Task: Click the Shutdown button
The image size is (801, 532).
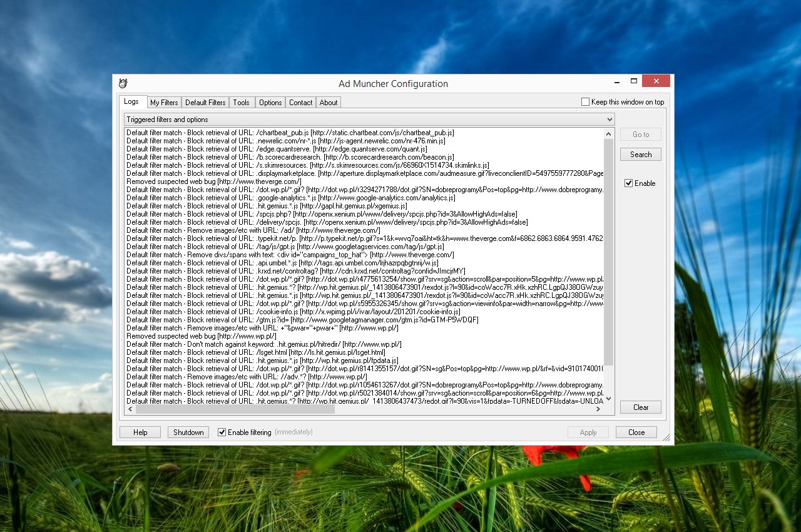Action: click(188, 432)
